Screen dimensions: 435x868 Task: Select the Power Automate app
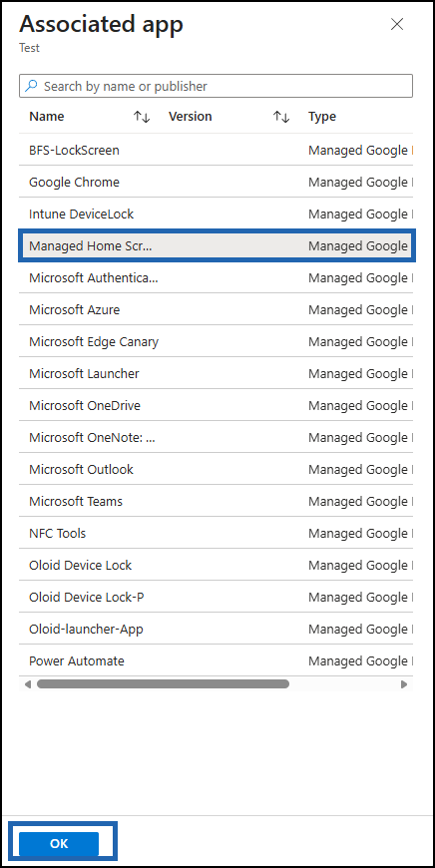coord(216,660)
